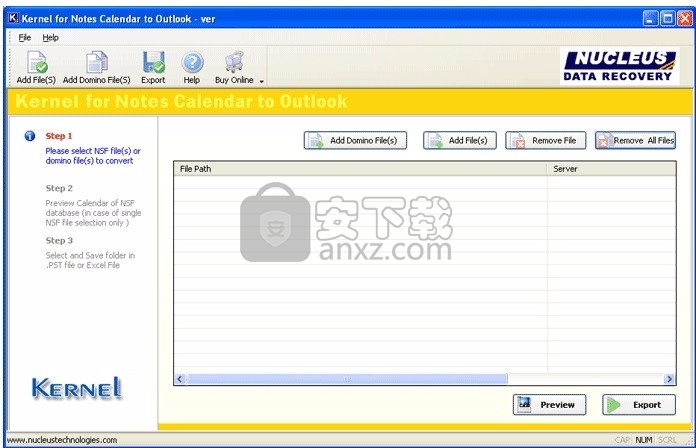
Task: Click the K application icon in title bar
Action: pos(13,18)
